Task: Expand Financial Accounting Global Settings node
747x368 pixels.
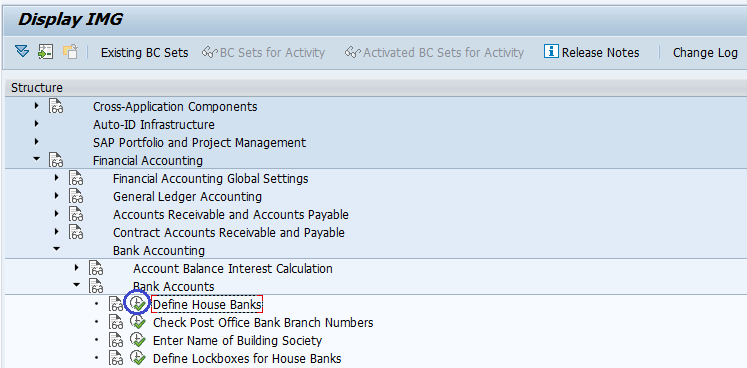Action: coord(57,178)
